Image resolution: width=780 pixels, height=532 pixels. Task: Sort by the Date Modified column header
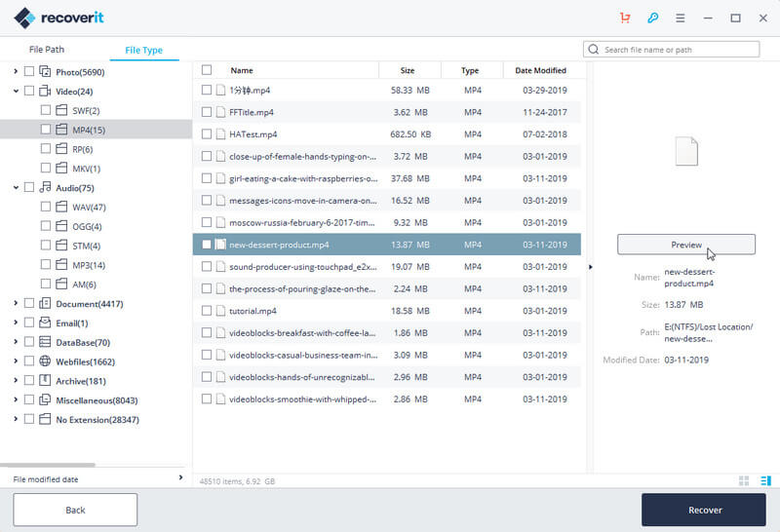pyautogui.click(x=541, y=70)
